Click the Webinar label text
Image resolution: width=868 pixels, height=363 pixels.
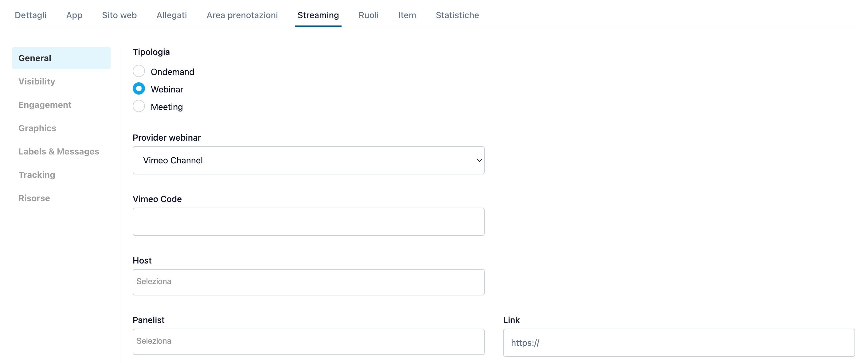pos(167,89)
